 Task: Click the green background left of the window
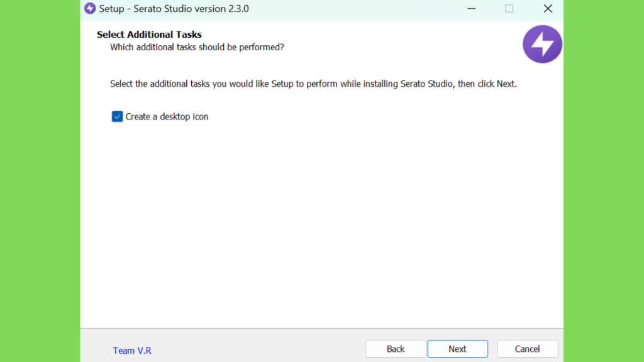point(40,181)
